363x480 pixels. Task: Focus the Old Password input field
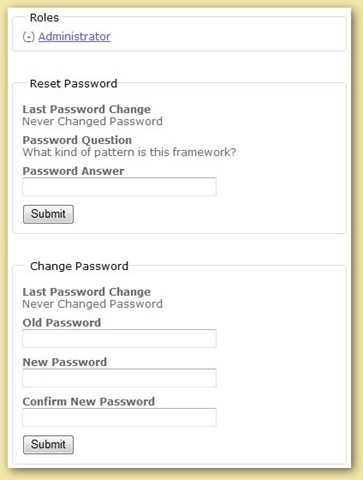coord(119,339)
